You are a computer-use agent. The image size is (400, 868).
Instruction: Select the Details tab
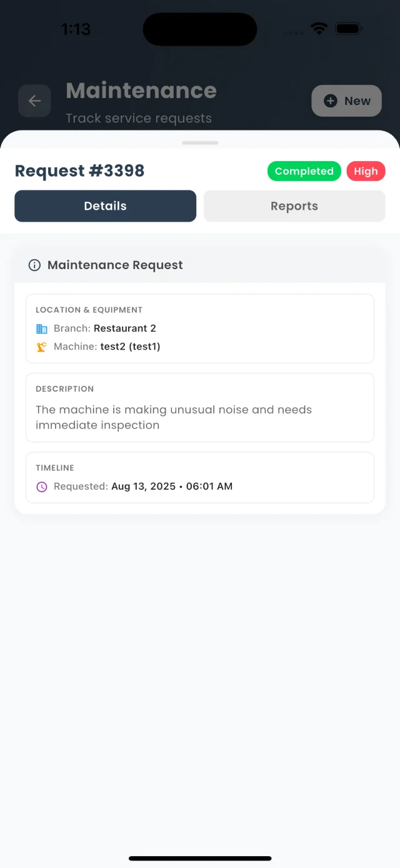[106, 206]
